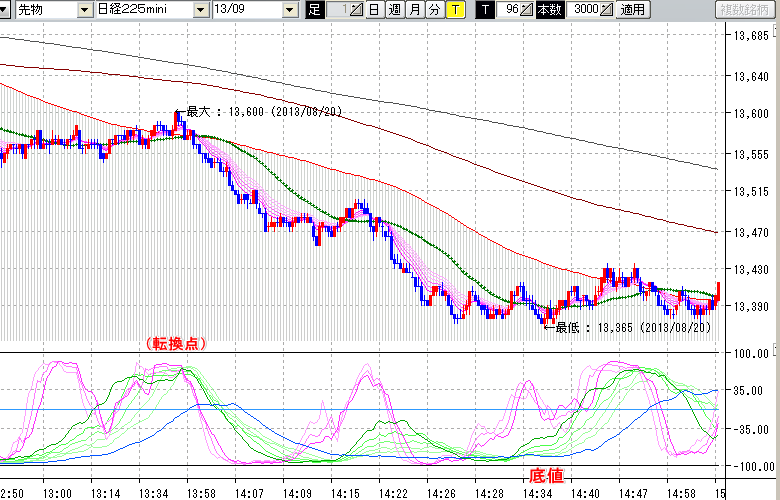780x500 pixels.
Task: Select the 日 daily chart interval
Action: coord(373,9)
